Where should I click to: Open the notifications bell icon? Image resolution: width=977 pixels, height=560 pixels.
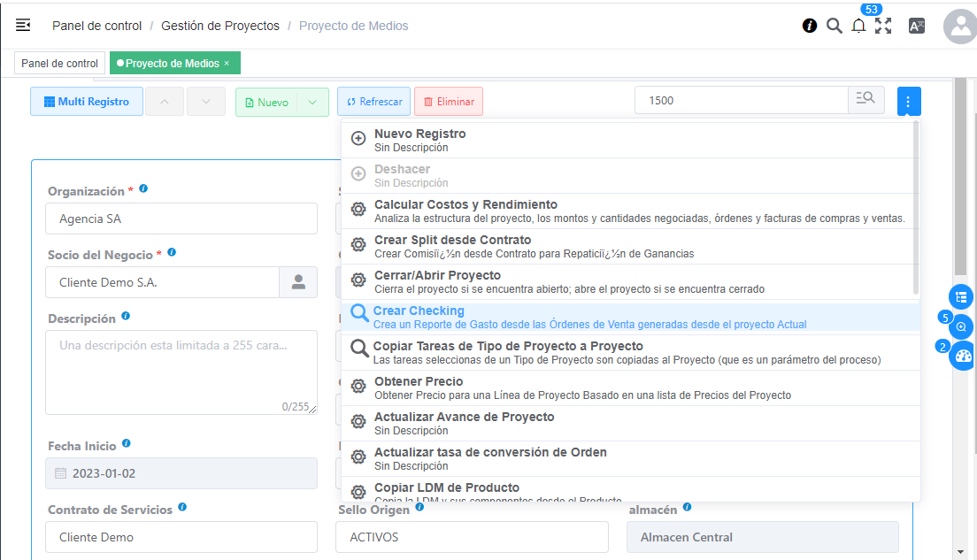click(x=858, y=26)
